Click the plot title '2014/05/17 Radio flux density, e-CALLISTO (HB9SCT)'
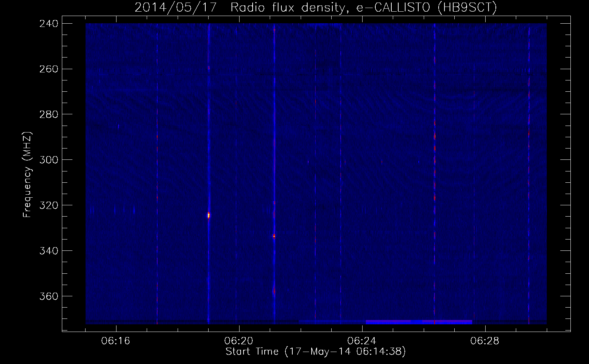The width and height of the screenshot is (589, 364). tap(316, 7)
